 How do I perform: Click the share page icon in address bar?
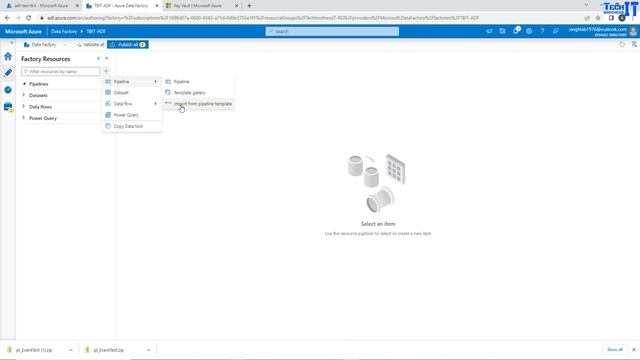coord(587,18)
